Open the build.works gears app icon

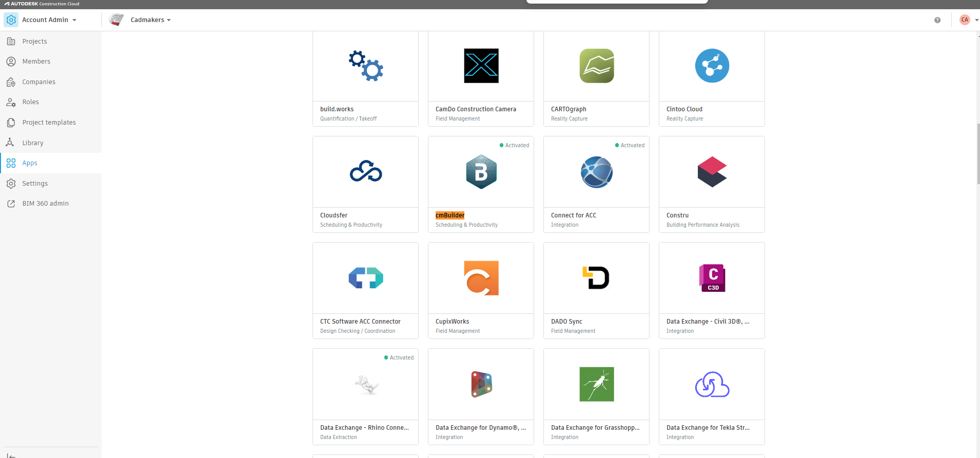click(x=366, y=66)
